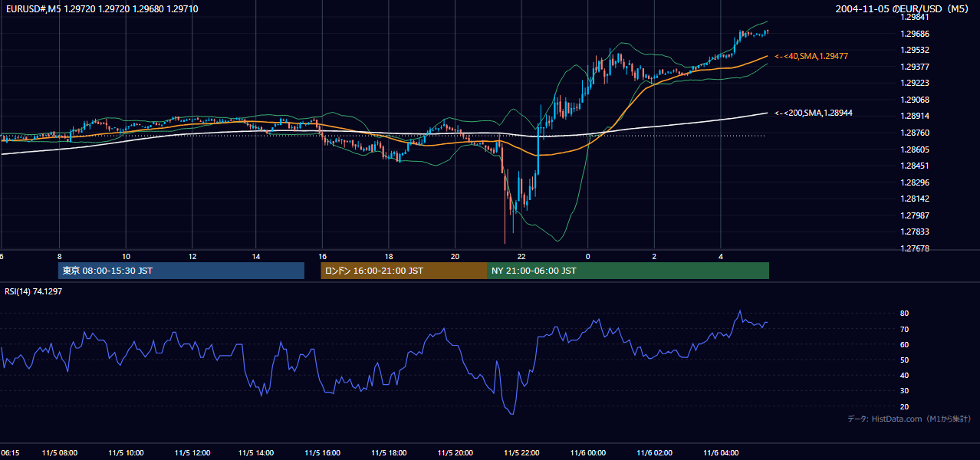Click hour label 0 under price chart
Viewport: 980px width, 460px height.
[x=588, y=256]
